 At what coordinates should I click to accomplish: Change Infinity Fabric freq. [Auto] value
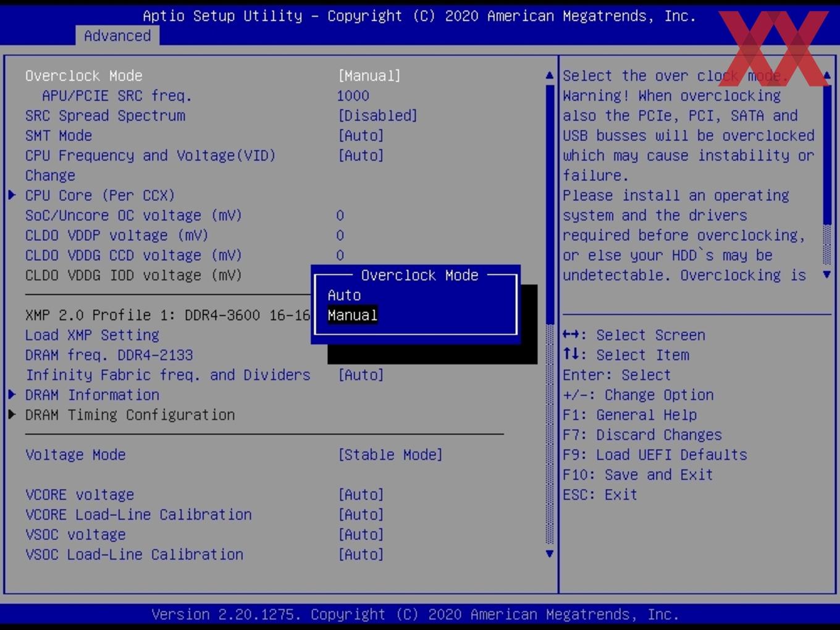click(x=361, y=375)
